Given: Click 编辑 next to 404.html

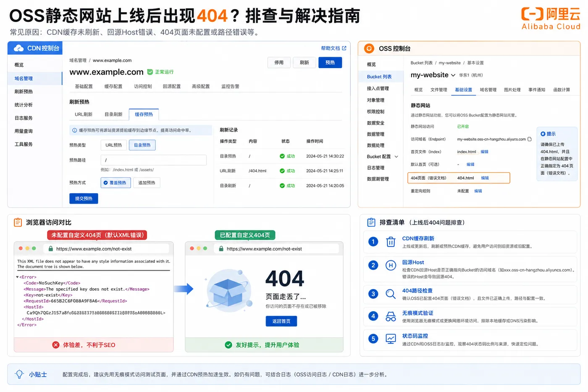Looking at the screenshot, I should 485,178.
